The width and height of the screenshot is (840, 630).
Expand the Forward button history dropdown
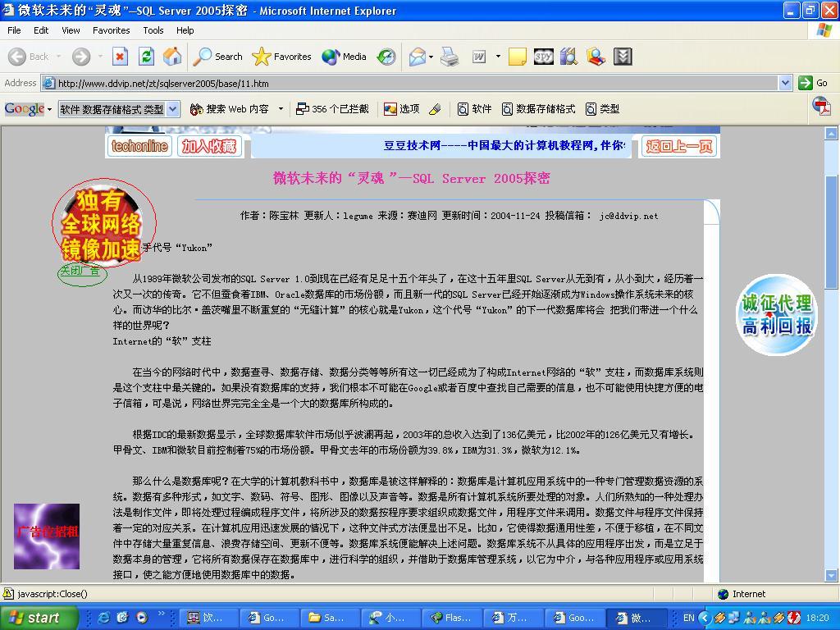click(x=100, y=57)
